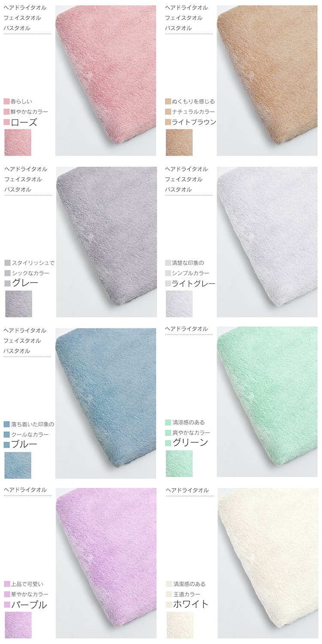Select the グリーン color name label
Screen dimensions: 322x644
point(190,443)
